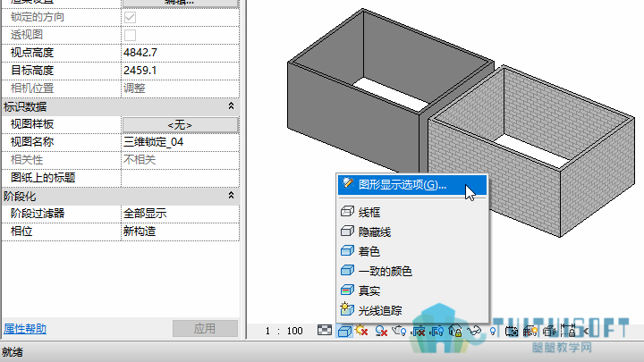This screenshot has height=362, width=644.
Task: Click show crop region icon
Action: click(436, 331)
